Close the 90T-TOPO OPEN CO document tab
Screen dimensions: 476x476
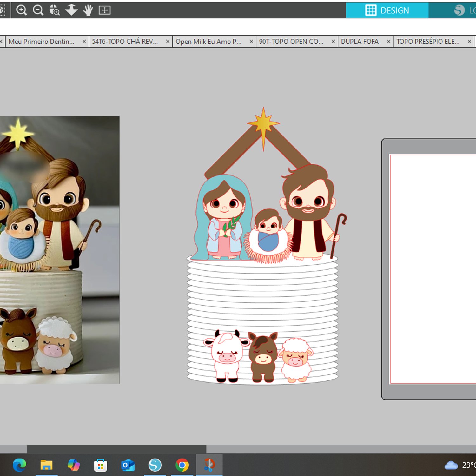point(333,42)
